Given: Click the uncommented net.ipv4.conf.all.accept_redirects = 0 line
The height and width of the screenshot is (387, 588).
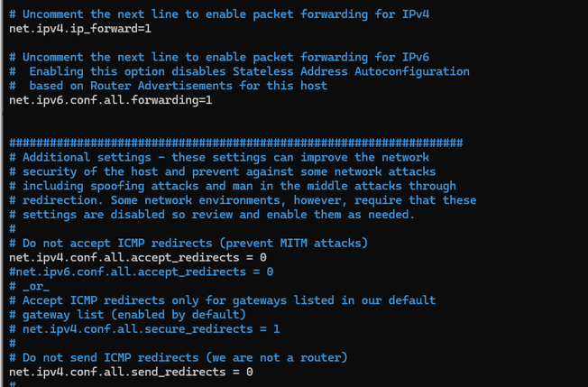Looking at the screenshot, I should [x=137, y=257].
